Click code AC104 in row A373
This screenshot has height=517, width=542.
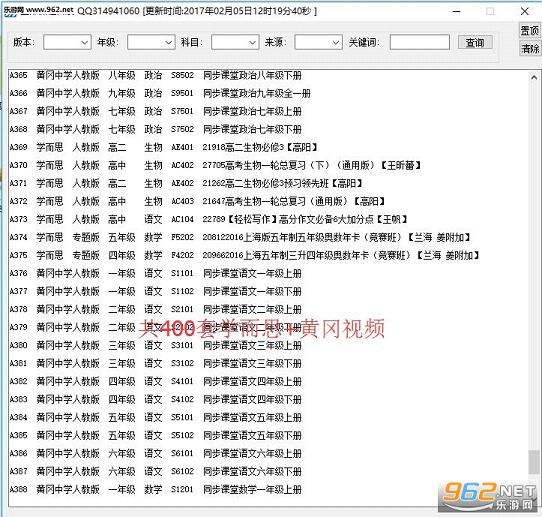click(x=182, y=219)
